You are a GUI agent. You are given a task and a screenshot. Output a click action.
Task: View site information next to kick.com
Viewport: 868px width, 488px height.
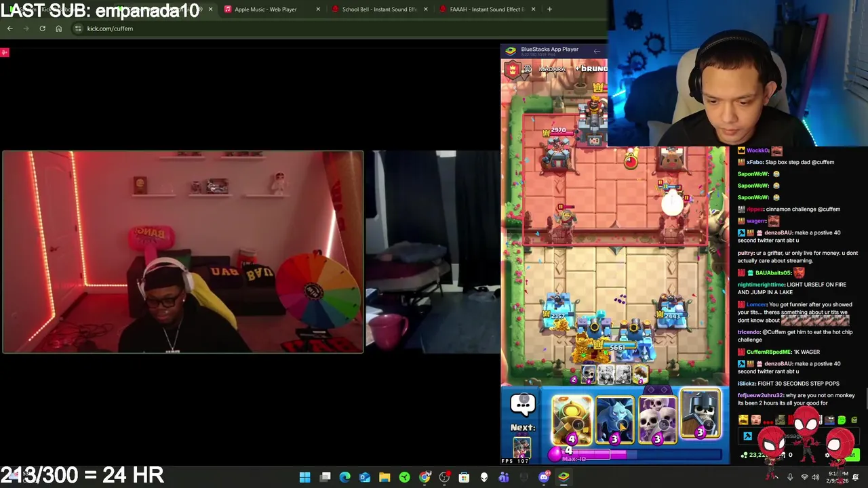pyautogui.click(x=78, y=28)
